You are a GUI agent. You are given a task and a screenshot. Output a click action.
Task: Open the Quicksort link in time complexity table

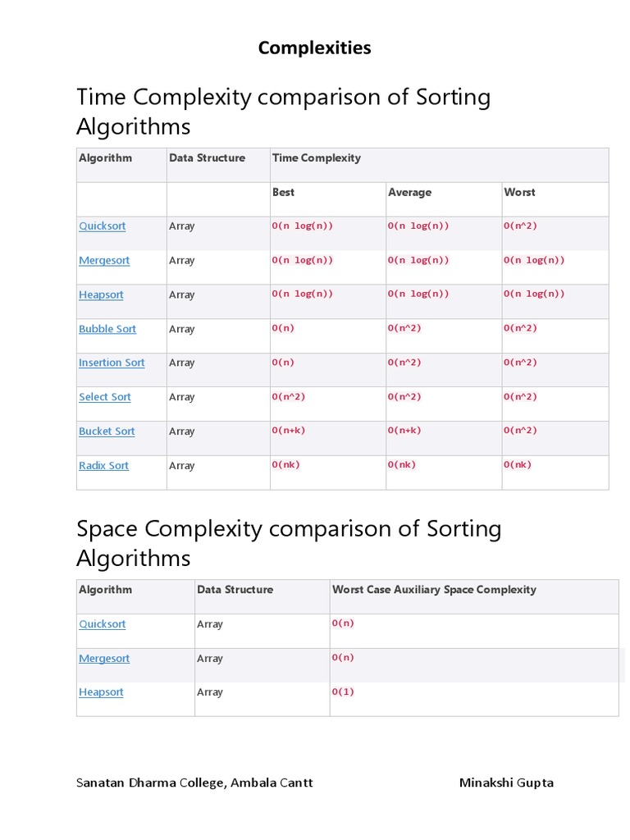tap(103, 226)
